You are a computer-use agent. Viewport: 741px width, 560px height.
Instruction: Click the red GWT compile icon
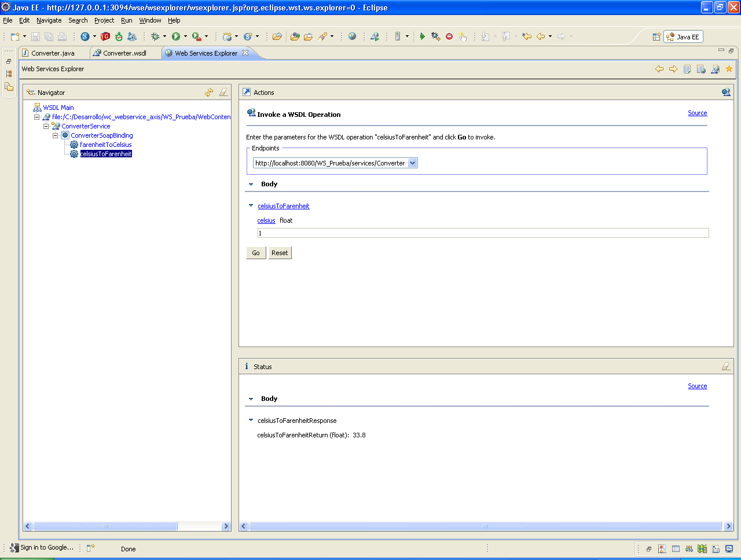[105, 36]
